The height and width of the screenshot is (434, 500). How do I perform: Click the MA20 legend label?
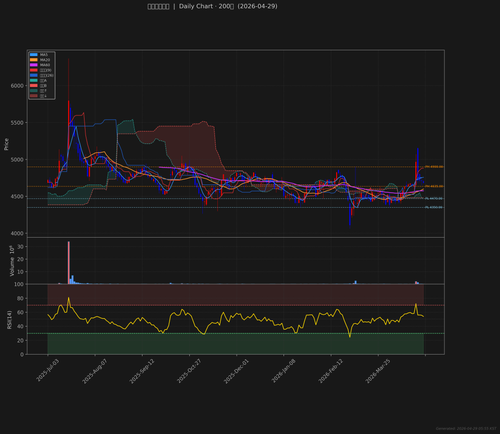(x=45, y=60)
